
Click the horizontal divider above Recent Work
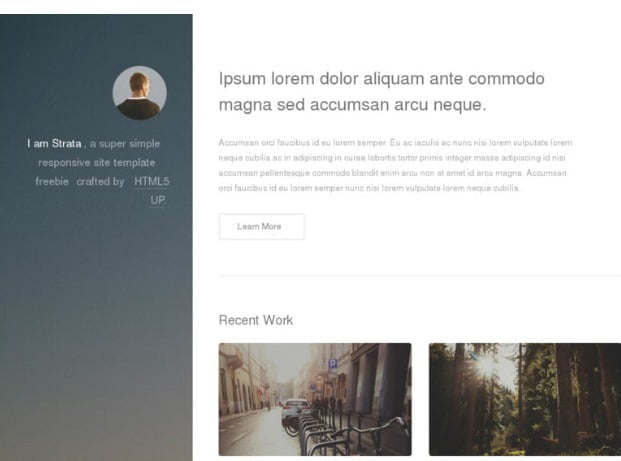420,275
